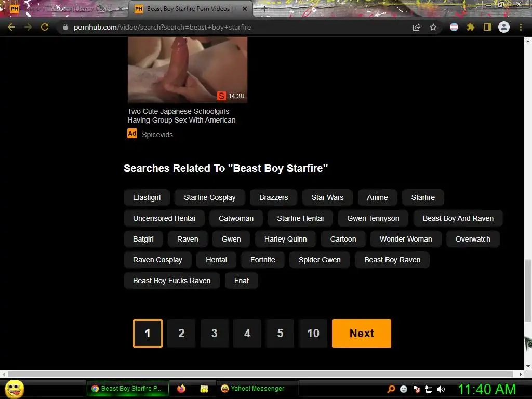Toggle the browser side panel icon

[x=487, y=27]
